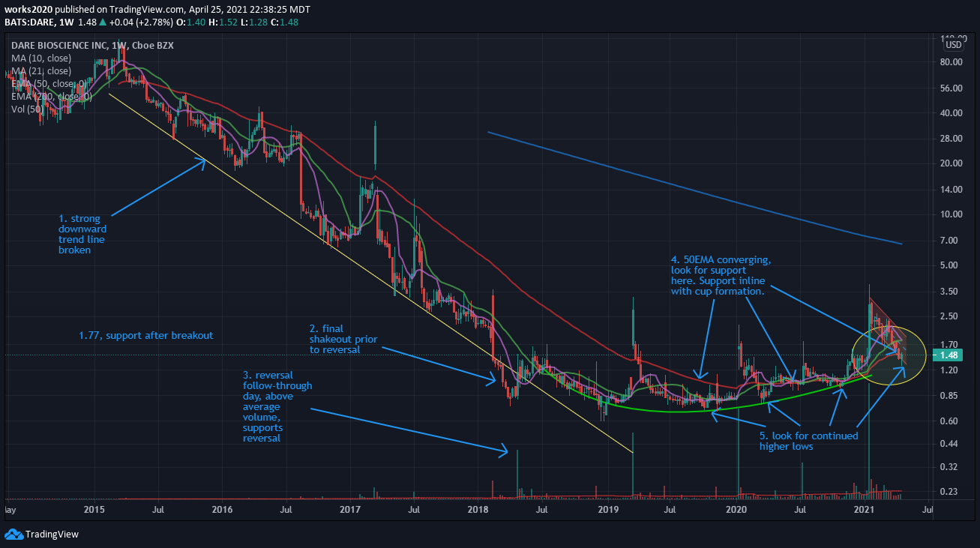
Task: Click the 2021 time axis label
Action: click(x=865, y=510)
